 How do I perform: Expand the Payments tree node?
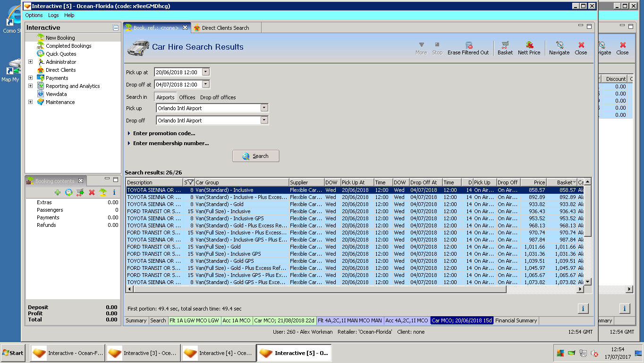tap(31, 78)
